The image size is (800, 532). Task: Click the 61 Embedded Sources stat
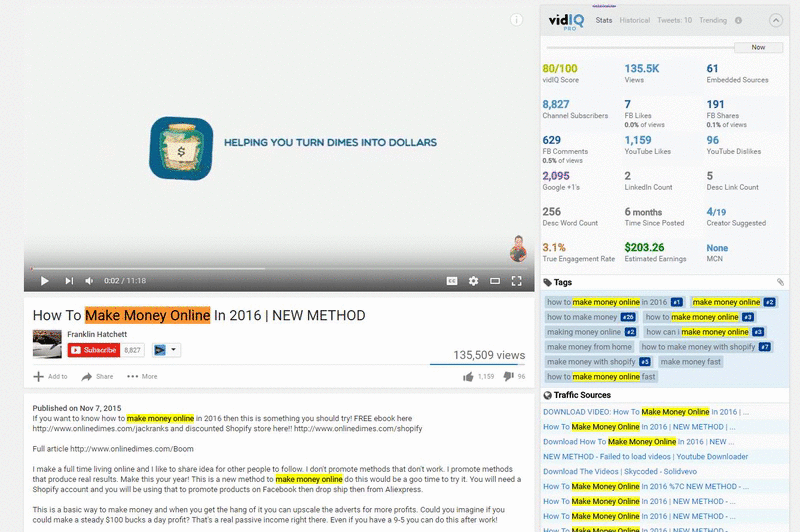point(737,73)
